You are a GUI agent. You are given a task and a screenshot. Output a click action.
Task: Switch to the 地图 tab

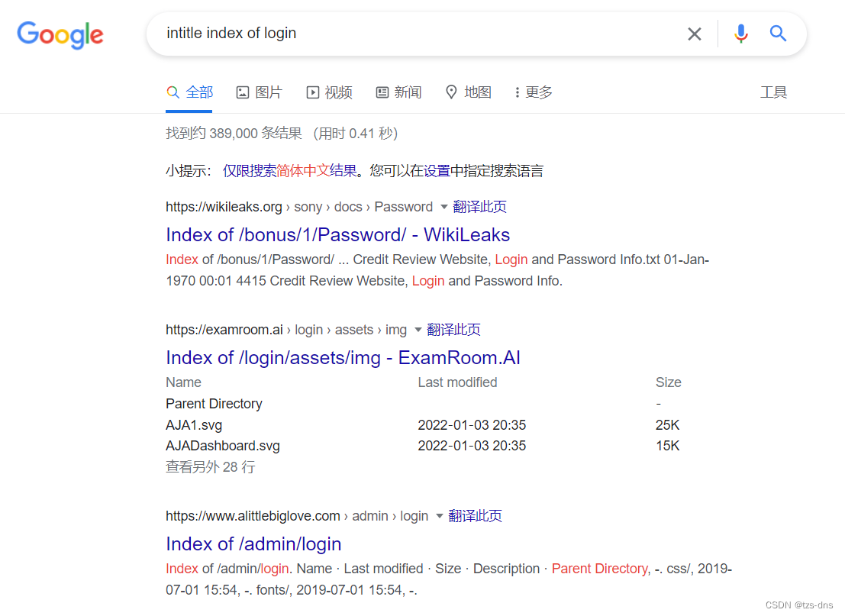tap(469, 92)
